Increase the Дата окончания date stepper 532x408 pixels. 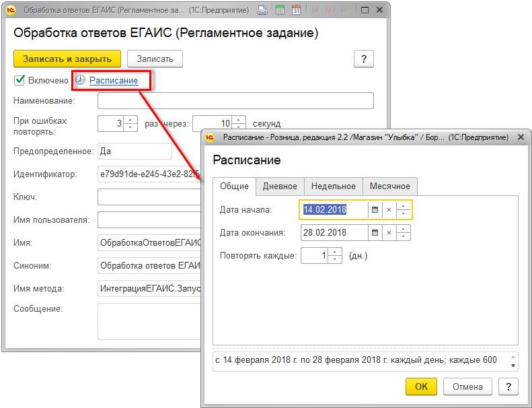404,229
